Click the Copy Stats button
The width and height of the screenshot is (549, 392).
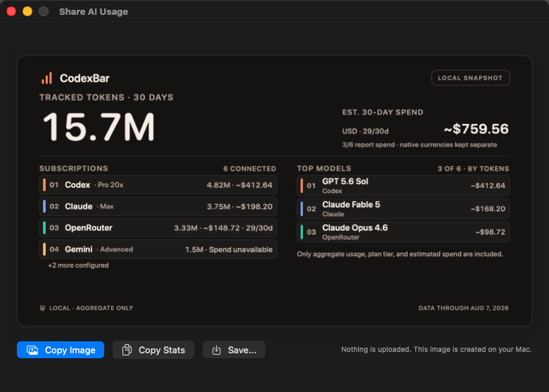coord(153,350)
